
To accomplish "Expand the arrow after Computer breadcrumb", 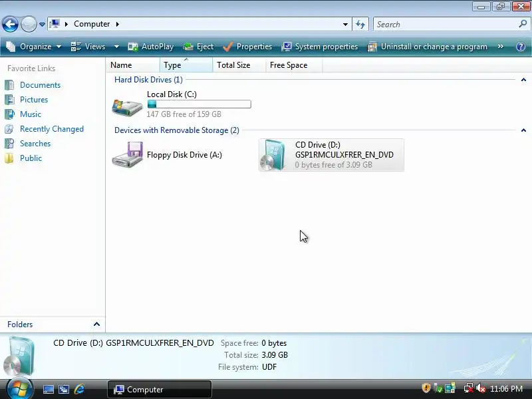I will [x=118, y=24].
